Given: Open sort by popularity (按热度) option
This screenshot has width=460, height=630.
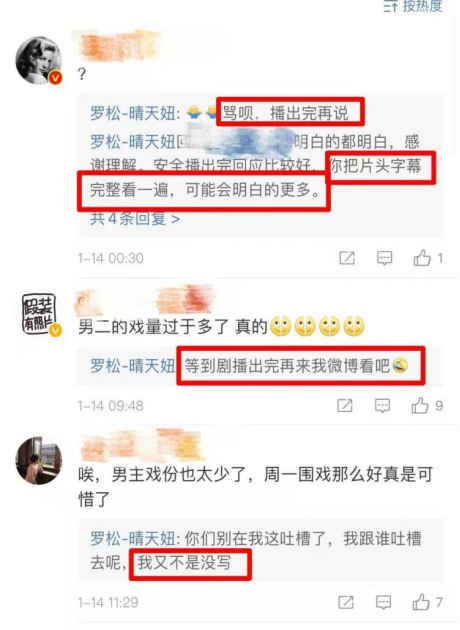Looking at the screenshot, I should (413, 6).
